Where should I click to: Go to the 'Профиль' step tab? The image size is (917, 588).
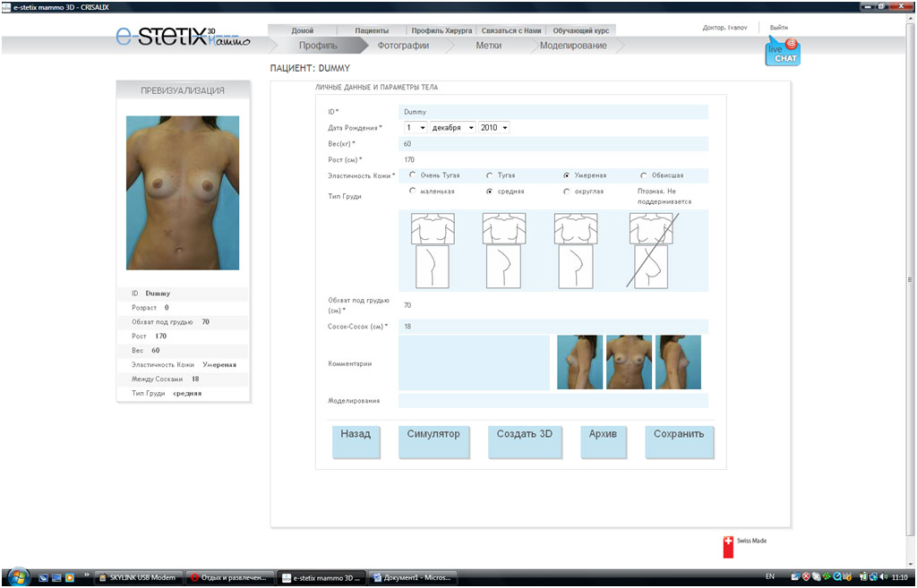(x=318, y=46)
